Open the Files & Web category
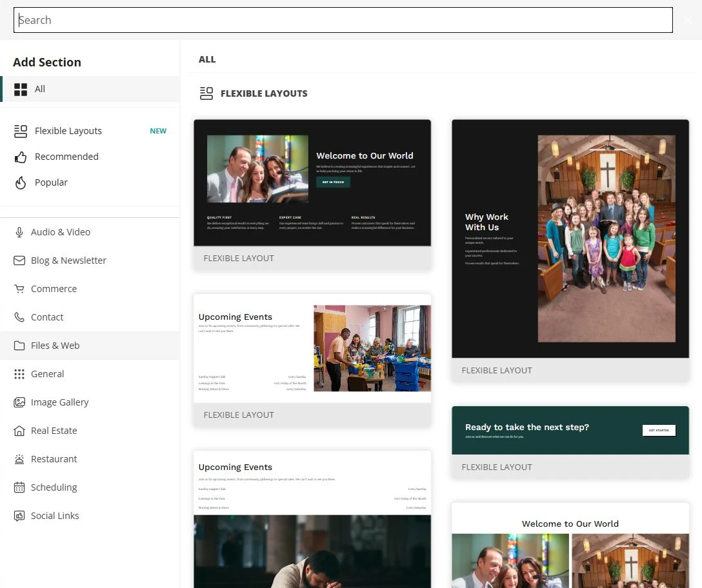 coord(90,346)
